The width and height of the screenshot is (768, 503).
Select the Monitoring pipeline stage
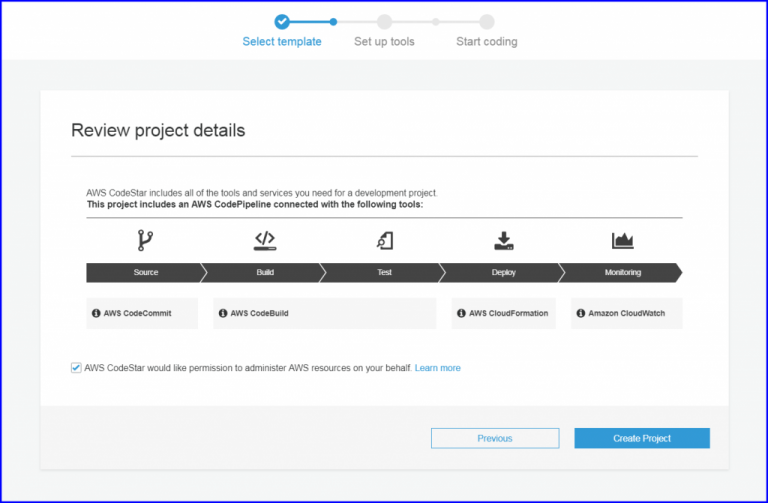click(x=623, y=272)
